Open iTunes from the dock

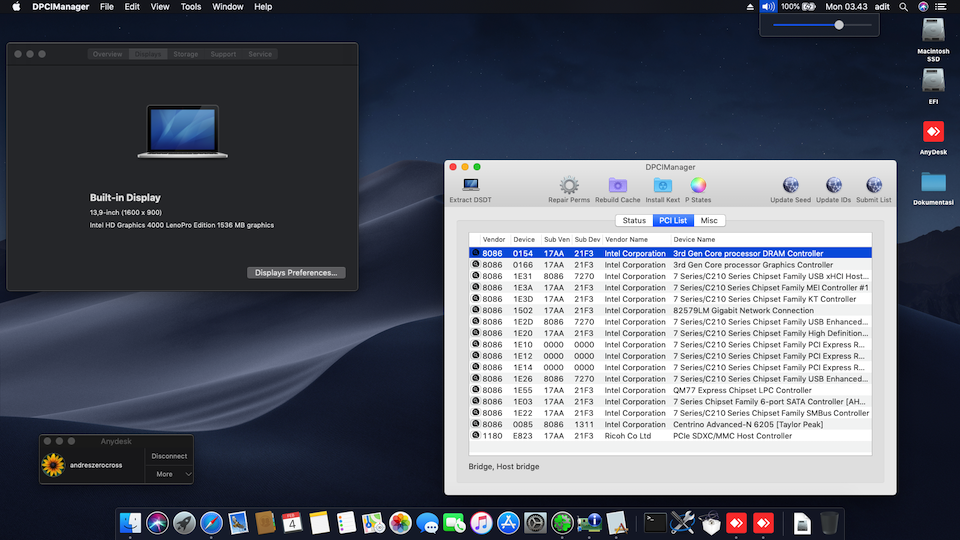(x=481, y=523)
